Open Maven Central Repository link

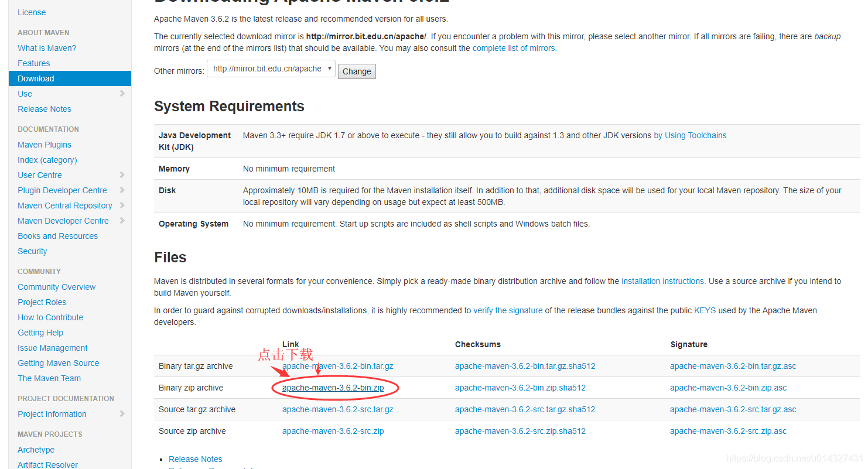coord(65,206)
